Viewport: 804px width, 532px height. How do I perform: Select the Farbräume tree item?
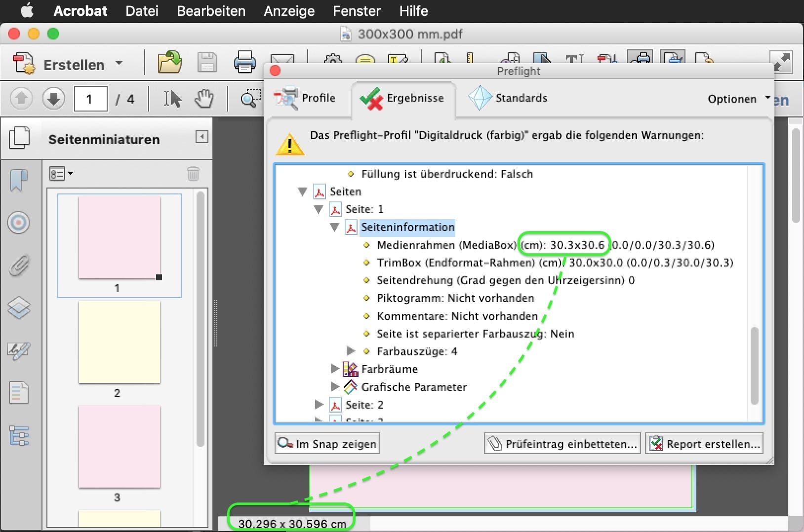pyautogui.click(x=389, y=369)
